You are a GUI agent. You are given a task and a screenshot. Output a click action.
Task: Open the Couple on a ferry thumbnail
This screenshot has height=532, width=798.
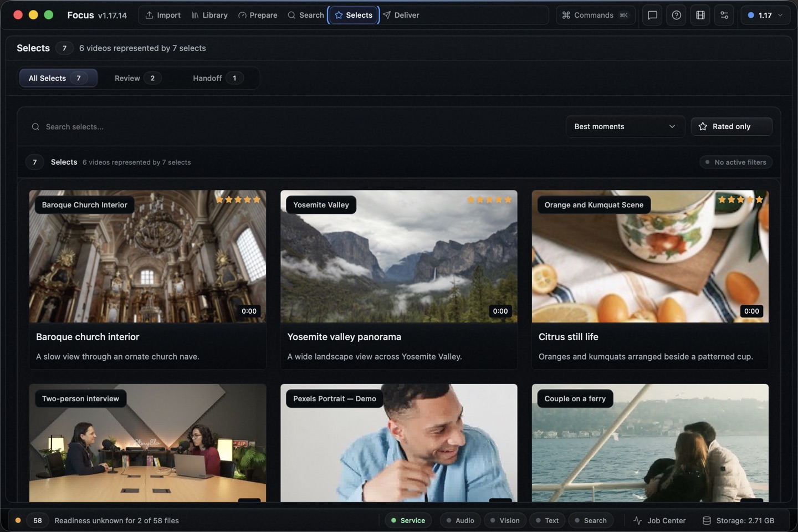coord(650,443)
